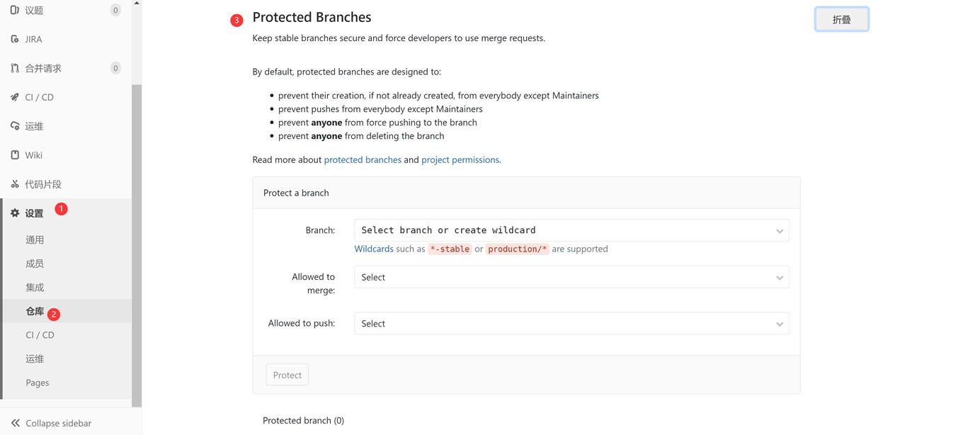Expand the Allowed to push dropdown
This screenshot has height=435, width=980.
[571, 324]
